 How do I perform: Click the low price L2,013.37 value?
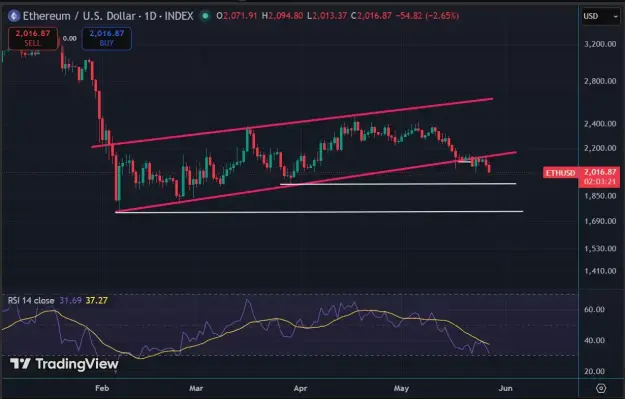click(327, 16)
